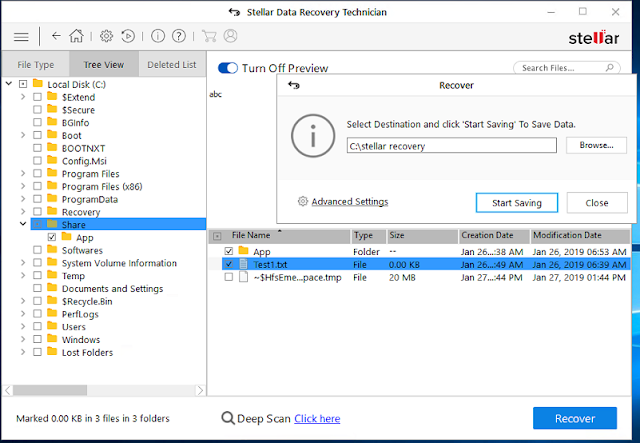Open the hamburger menu icon
The width and height of the screenshot is (640, 443).
coord(21,37)
